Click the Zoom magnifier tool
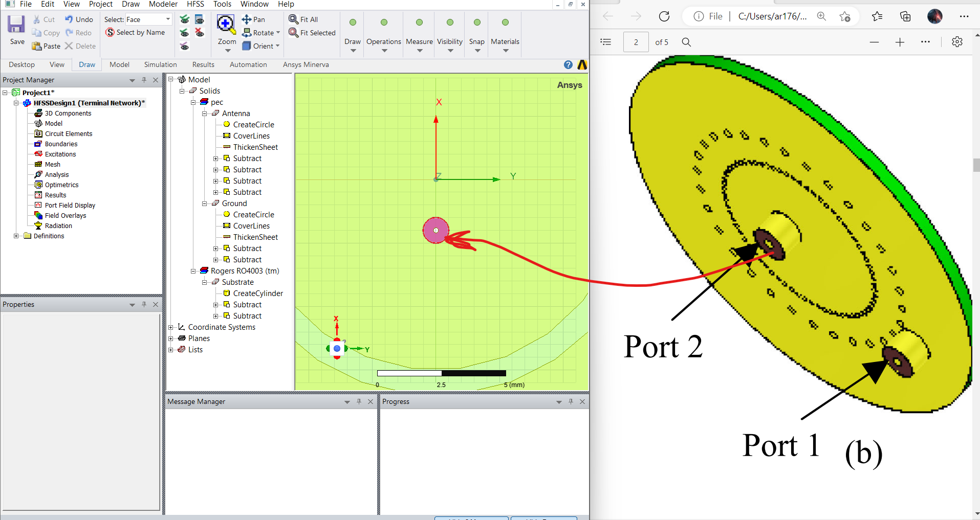Screen dimensions: 980x520 [x=226, y=24]
